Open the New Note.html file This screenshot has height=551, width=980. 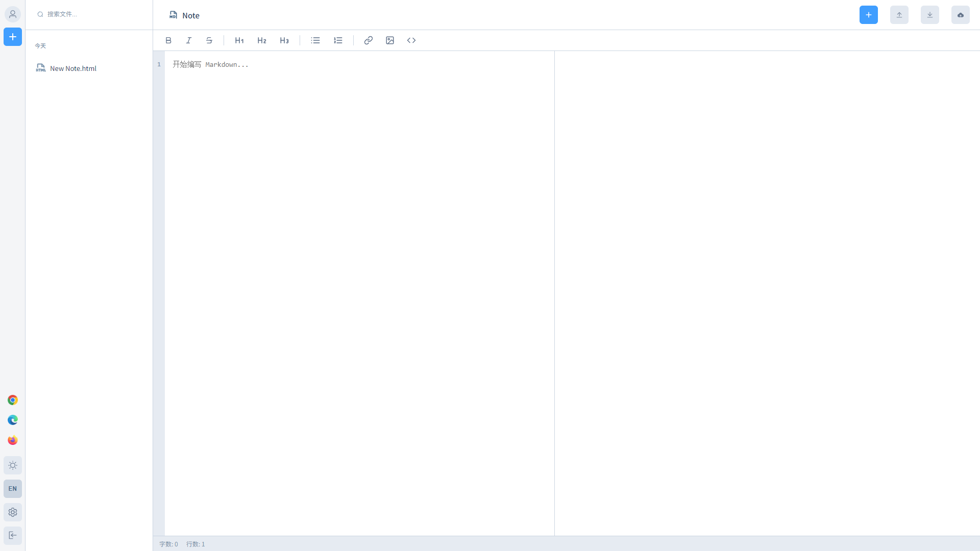click(89, 68)
